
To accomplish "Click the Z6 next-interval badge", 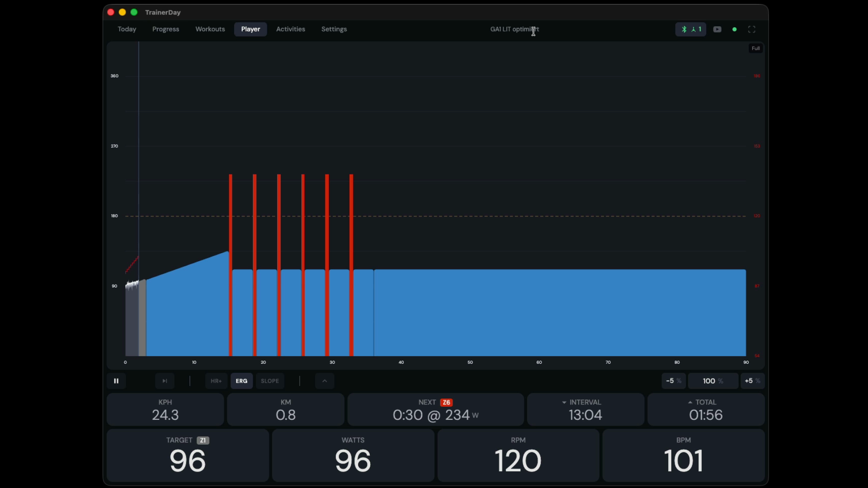I will [447, 402].
